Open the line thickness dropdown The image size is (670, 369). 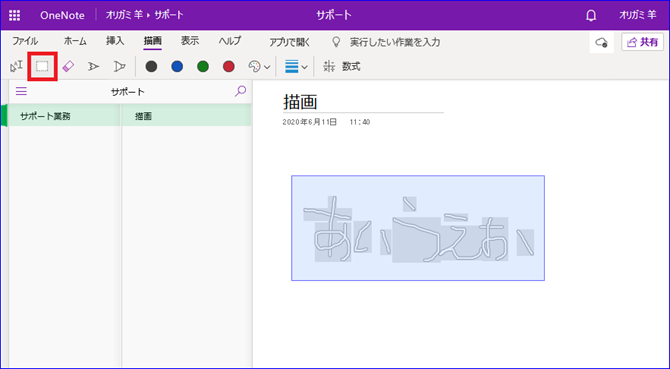pyautogui.click(x=296, y=67)
